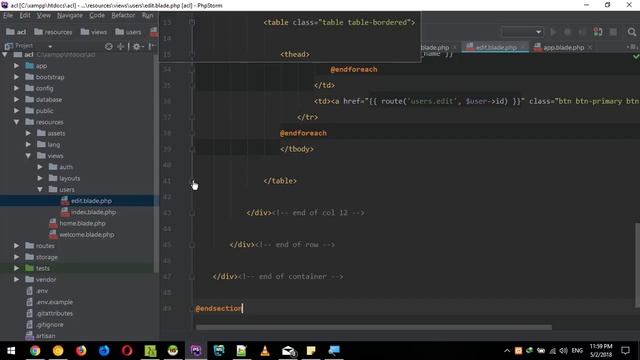Expand the bootstrap folder

17,77
